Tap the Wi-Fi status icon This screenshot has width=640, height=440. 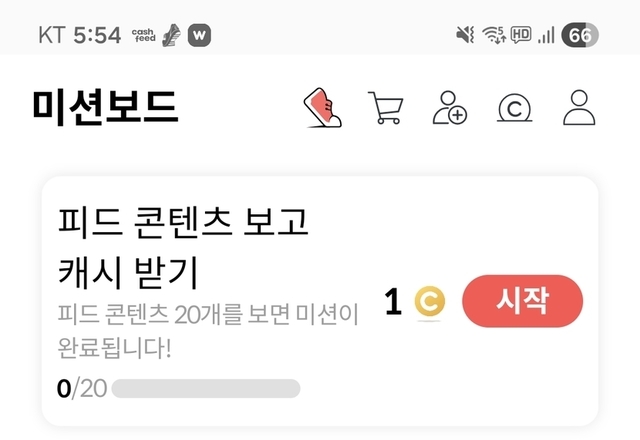[493, 35]
